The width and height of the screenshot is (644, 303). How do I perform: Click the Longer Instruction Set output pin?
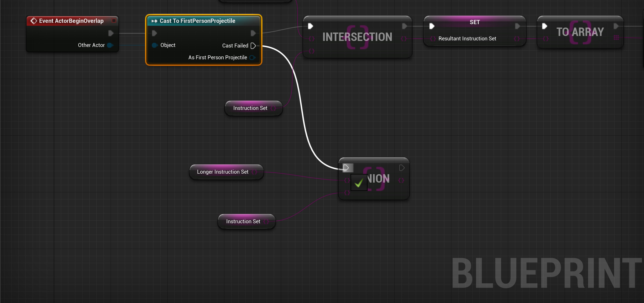click(x=254, y=172)
